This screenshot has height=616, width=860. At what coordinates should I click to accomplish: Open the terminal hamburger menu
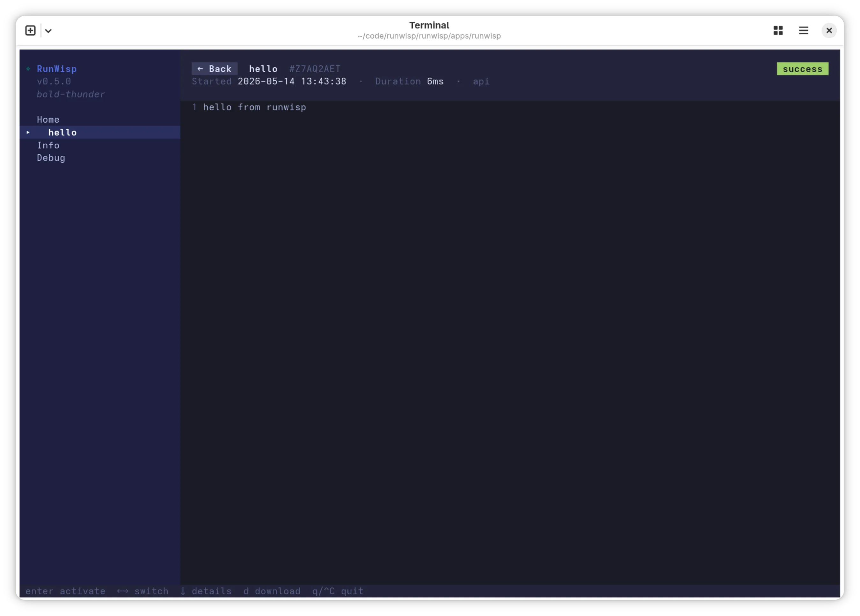point(803,30)
